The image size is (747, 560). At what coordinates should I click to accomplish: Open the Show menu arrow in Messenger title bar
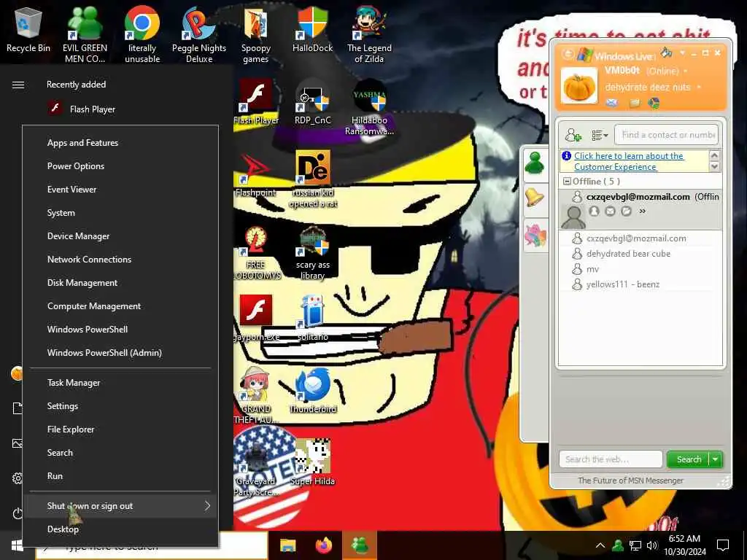tap(682, 52)
